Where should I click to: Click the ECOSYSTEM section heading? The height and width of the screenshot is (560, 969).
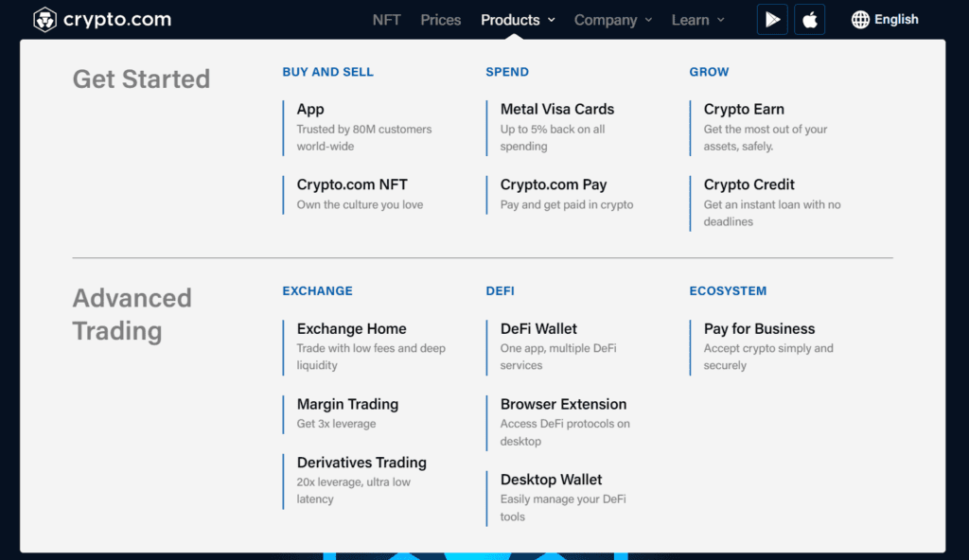[728, 290]
